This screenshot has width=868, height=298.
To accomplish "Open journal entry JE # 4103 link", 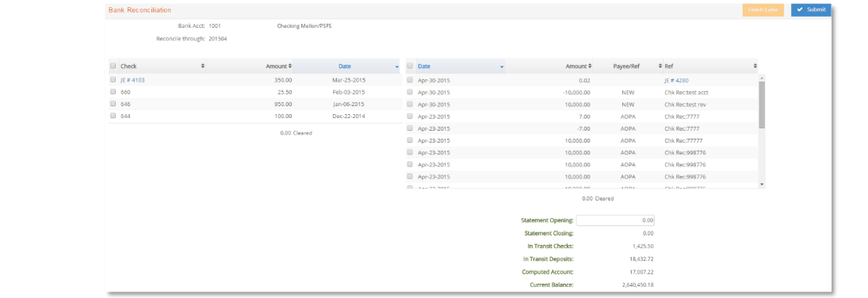I will (133, 80).
